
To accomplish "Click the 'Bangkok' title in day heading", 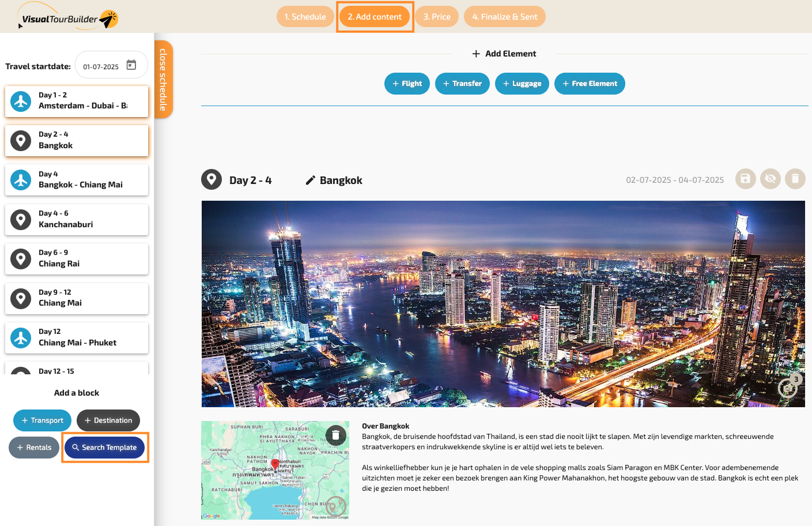I will tap(341, 181).
